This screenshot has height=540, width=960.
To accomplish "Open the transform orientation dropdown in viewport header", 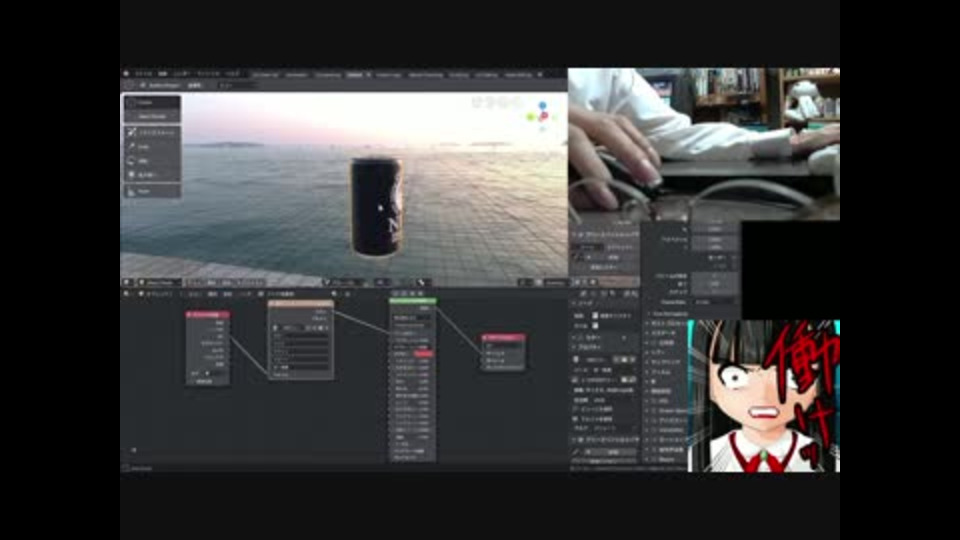I will 344,283.
